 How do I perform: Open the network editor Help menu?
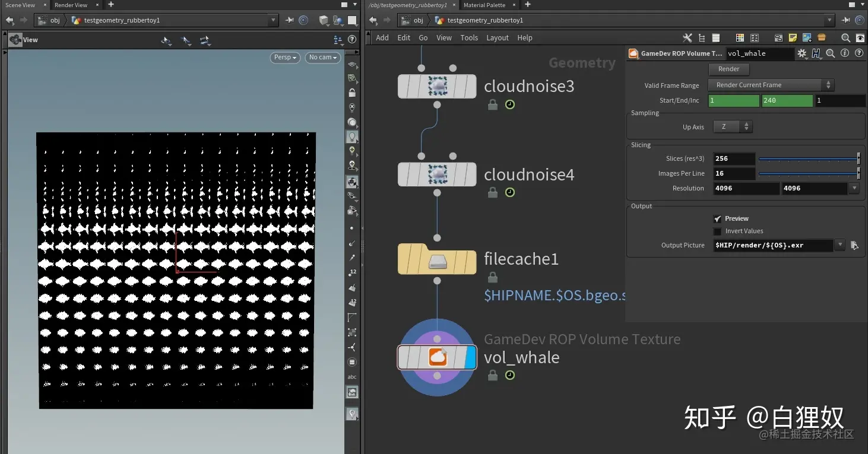point(525,38)
